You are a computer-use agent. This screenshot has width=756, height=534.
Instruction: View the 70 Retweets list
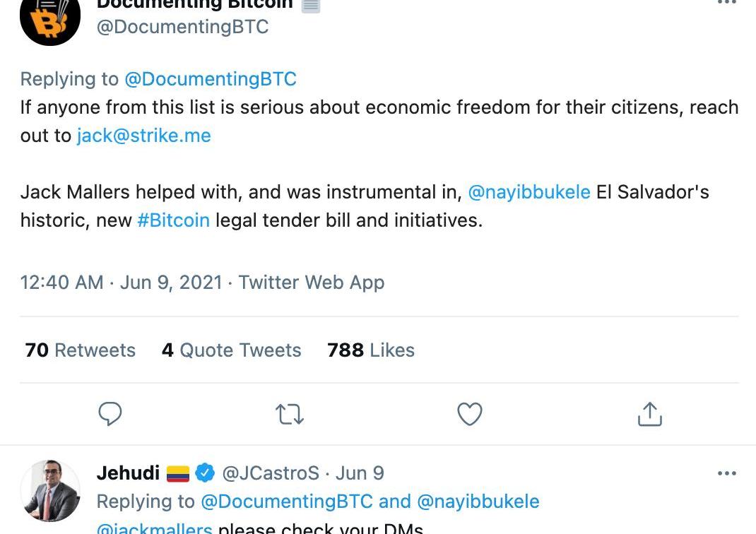point(80,350)
